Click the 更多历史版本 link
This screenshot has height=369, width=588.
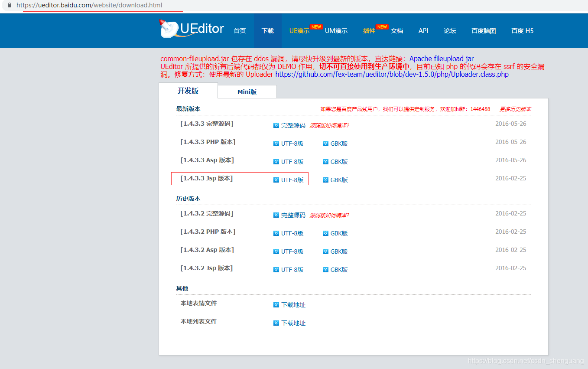coord(515,109)
